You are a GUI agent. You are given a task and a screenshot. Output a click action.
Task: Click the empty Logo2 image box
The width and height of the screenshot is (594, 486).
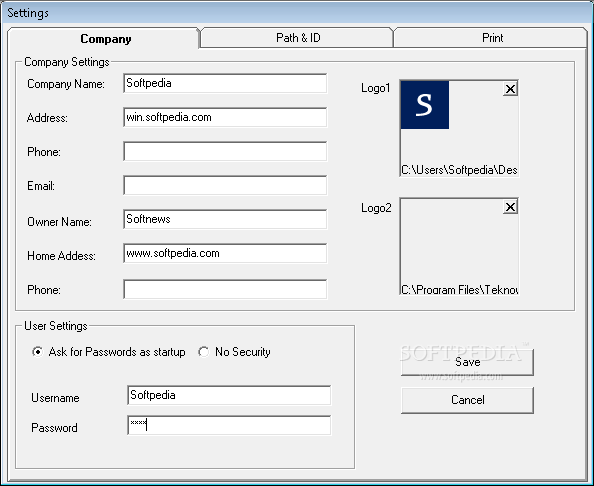click(x=459, y=246)
